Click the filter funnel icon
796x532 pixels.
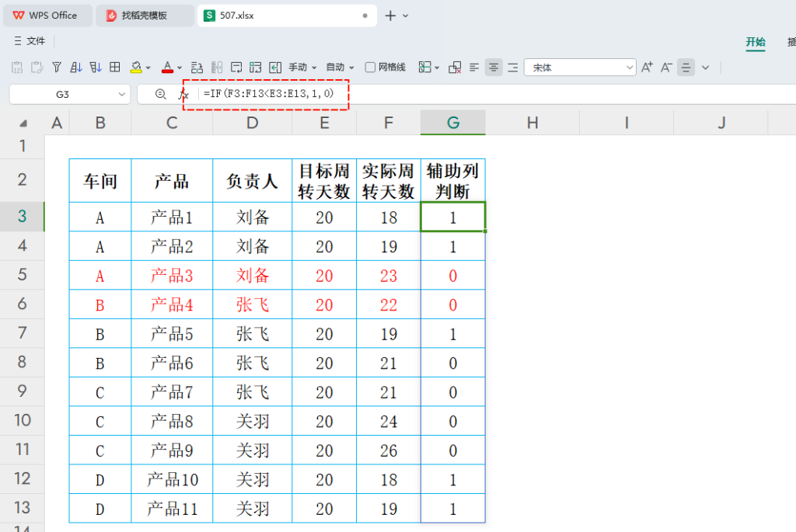pyautogui.click(x=57, y=68)
